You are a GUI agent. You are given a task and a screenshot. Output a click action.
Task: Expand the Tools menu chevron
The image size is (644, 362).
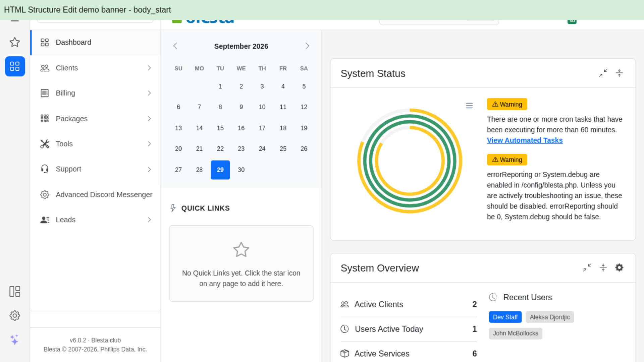[149, 144]
